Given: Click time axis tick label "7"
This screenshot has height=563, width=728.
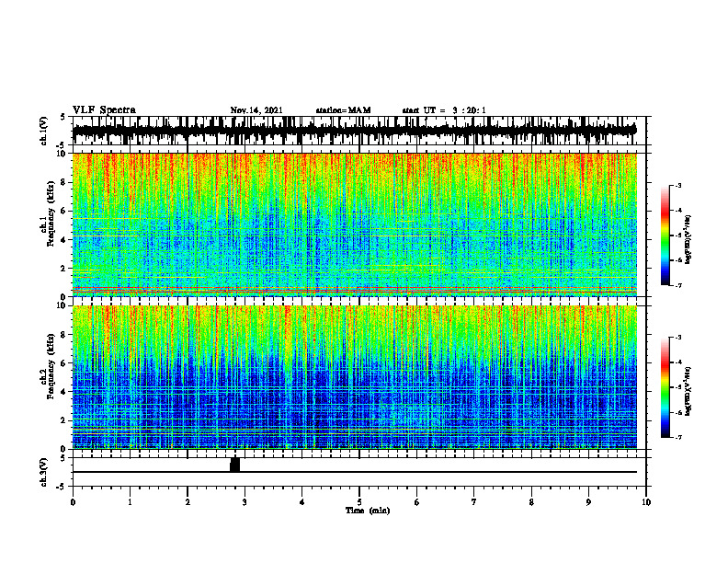Looking at the screenshot, I should click(x=474, y=502).
